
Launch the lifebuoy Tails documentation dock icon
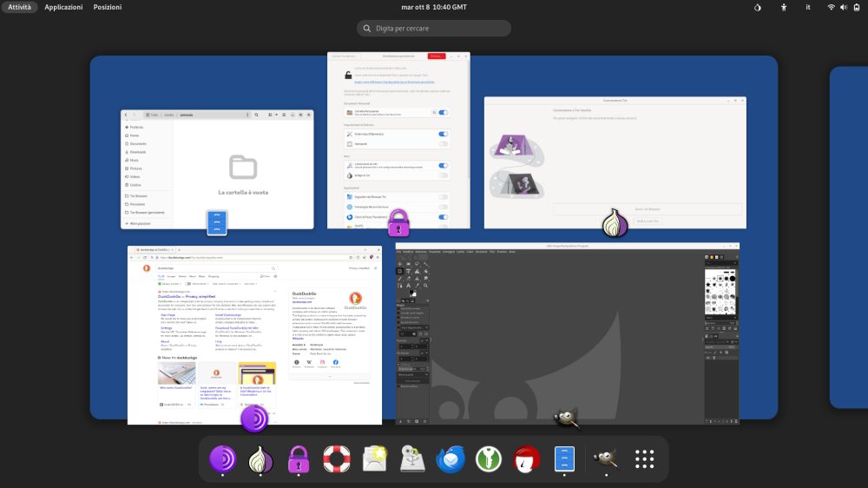(336, 458)
